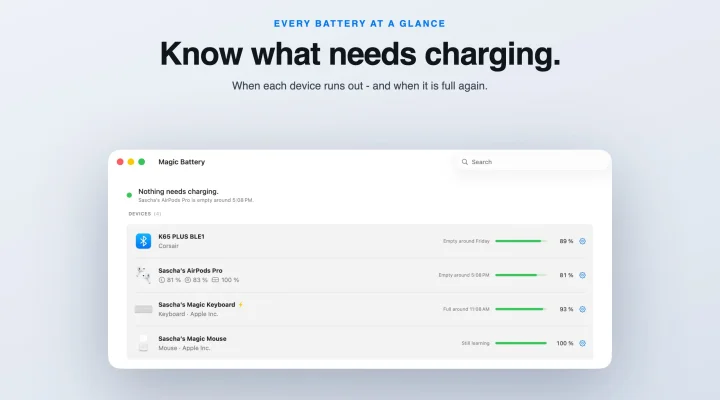The height and width of the screenshot is (400, 720).
Task: Click the Magic Mouse device icon
Action: pyautogui.click(x=143, y=343)
